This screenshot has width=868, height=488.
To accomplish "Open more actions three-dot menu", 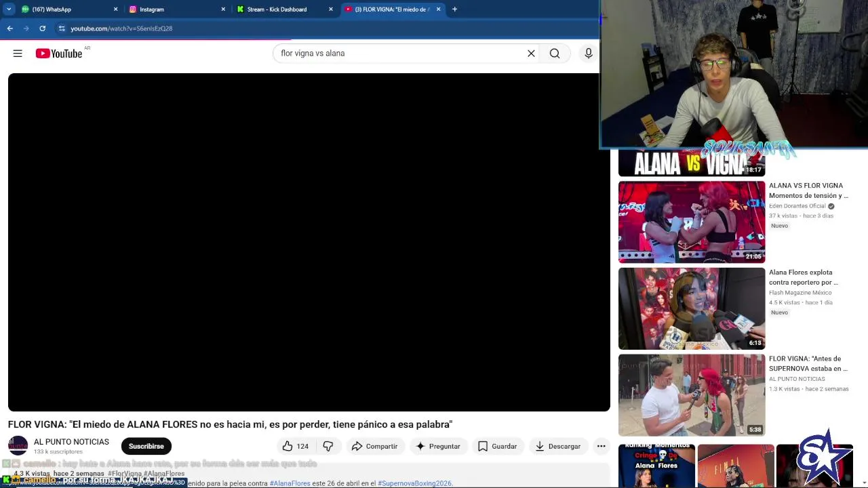I will coord(601,446).
